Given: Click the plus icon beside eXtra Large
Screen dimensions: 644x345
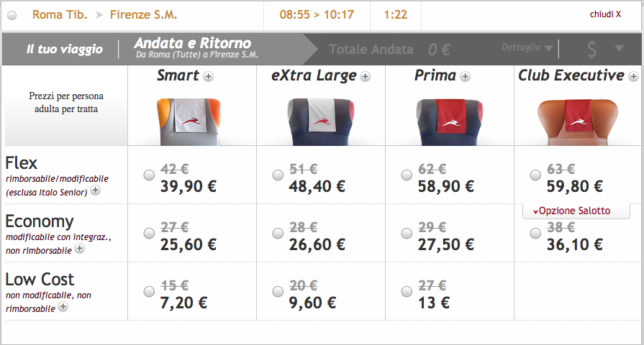Looking at the screenshot, I should (366, 76).
